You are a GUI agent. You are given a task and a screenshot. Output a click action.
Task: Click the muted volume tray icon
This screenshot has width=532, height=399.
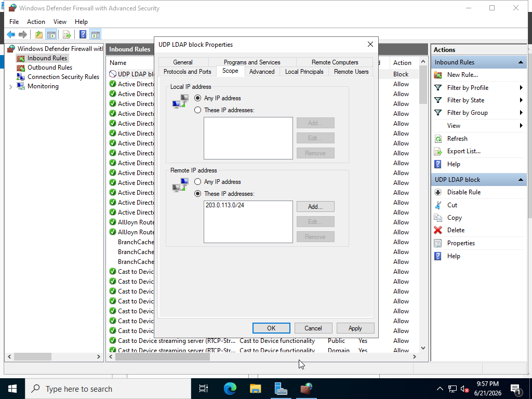coord(464,389)
